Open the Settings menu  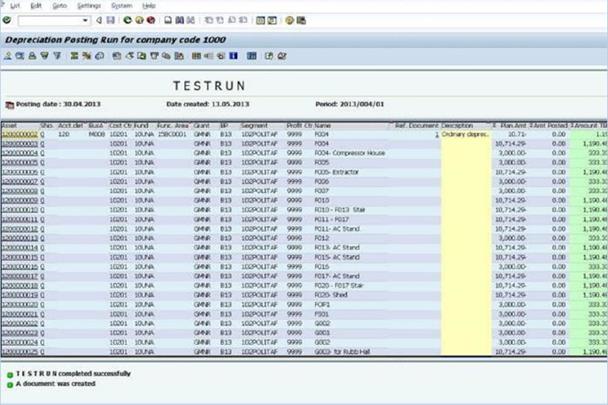pyautogui.click(x=89, y=6)
